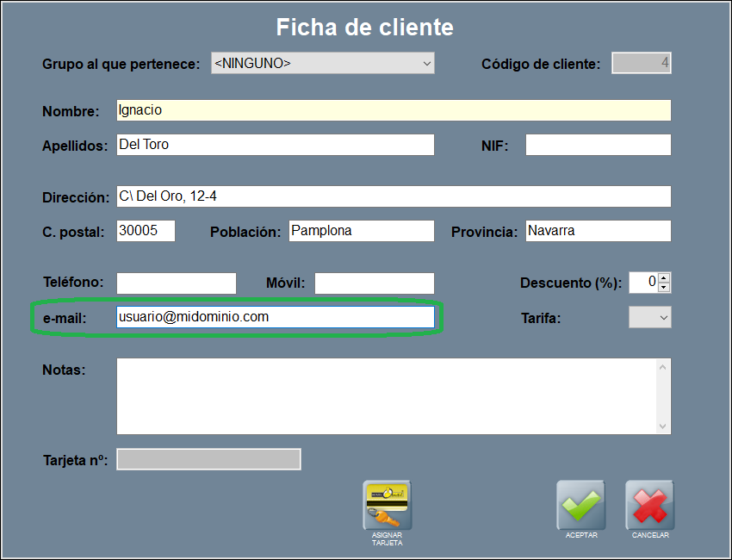Increase Descuento with the up arrow

(664, 278)
